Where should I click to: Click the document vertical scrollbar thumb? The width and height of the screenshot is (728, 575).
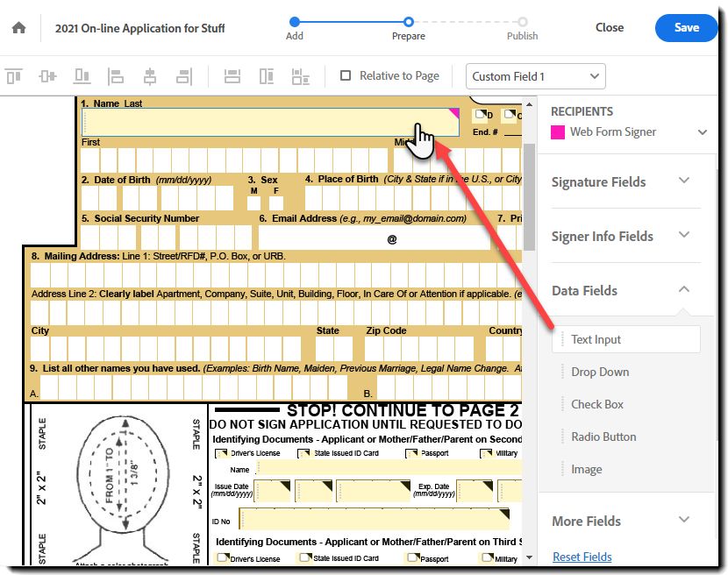click(529, 196)
